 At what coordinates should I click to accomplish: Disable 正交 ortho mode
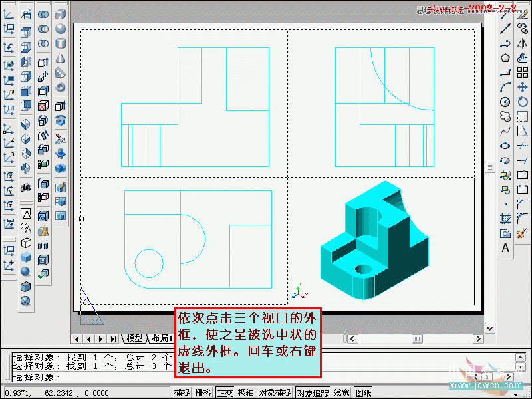pos(225,393)
